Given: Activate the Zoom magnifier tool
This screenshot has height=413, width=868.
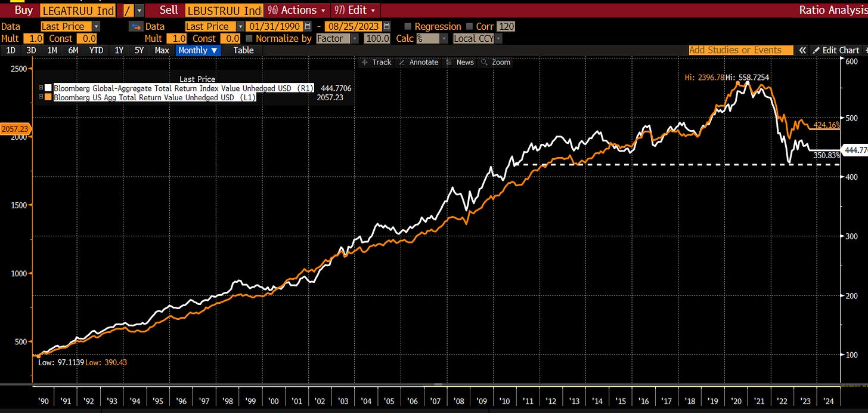Looking at the screenshot, I should click(x=495, y=62).
